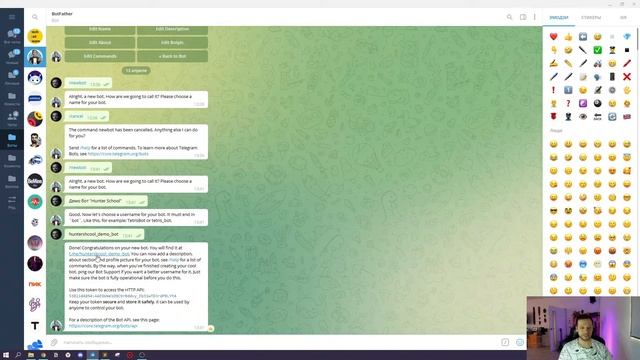Click the /cancel command message
The image size is (640, 360).
pos(87,116)
